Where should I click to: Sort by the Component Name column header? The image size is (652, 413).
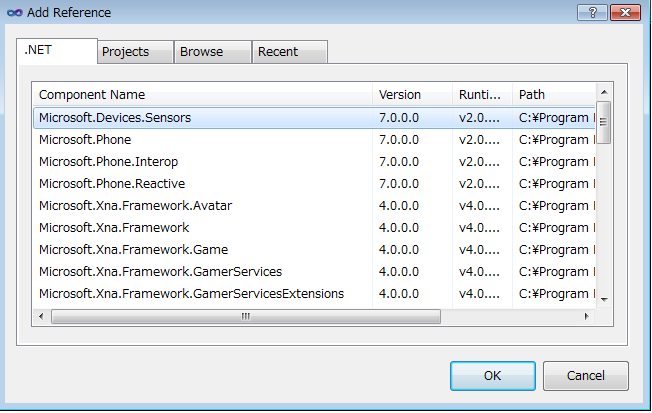[x=203, y=94]
